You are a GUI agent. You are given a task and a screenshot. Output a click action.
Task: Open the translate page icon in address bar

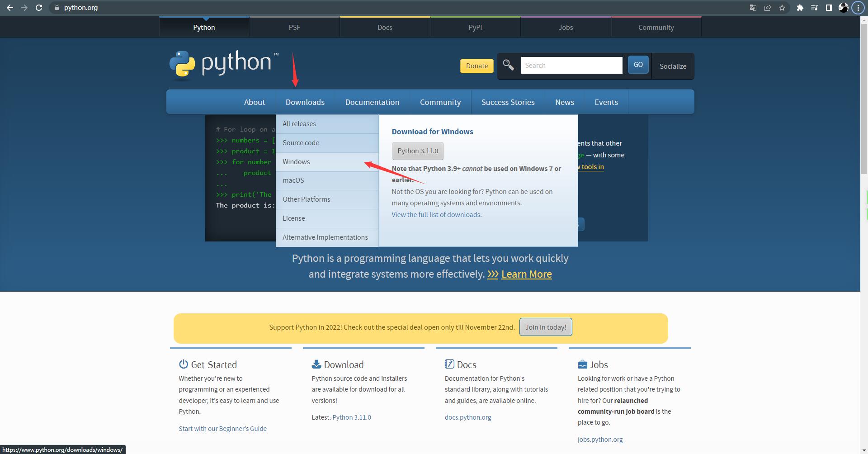coord(753,8)
